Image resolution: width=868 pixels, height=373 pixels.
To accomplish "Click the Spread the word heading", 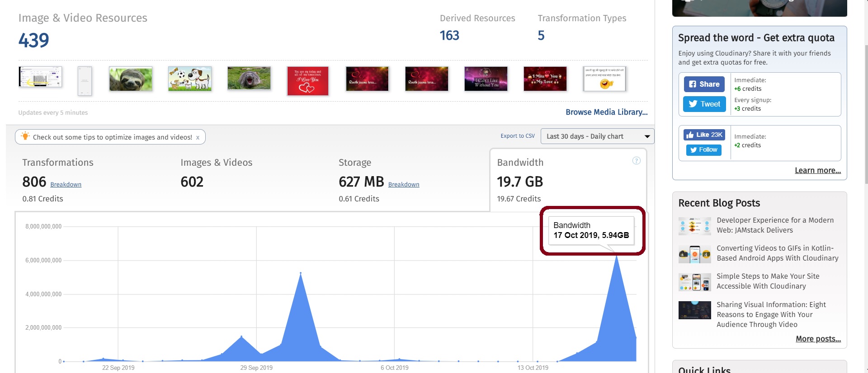I will 756,38.
